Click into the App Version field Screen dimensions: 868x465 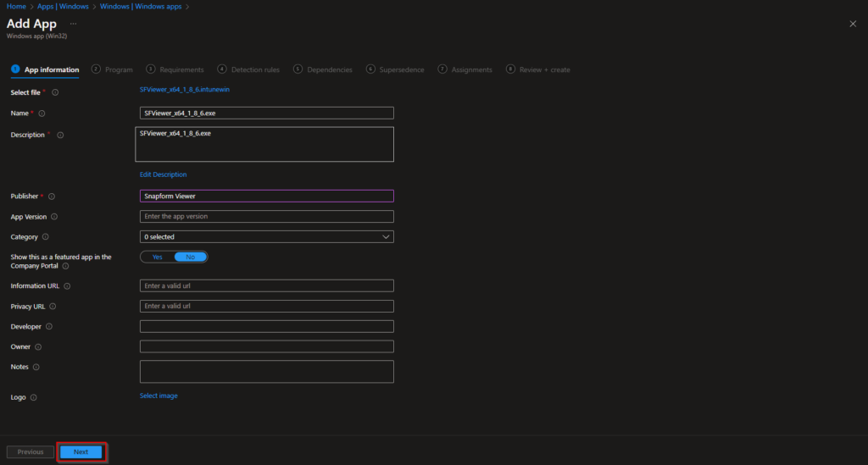coord(267,216)
